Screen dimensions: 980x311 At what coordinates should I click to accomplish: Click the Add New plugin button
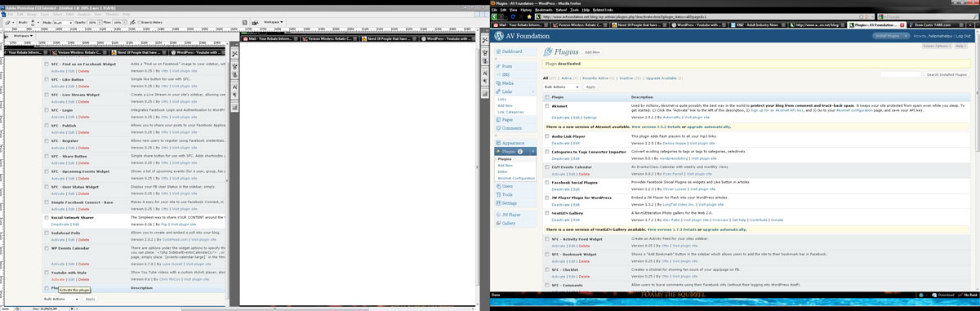pyautogui.click(x=592, y=51)
